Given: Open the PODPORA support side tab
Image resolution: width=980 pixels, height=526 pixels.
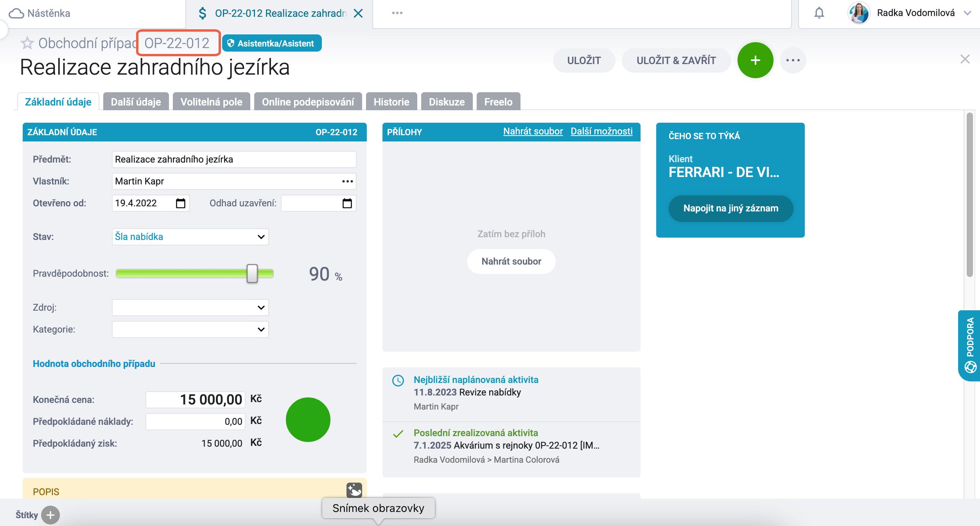Looking at the screenshot, I should [969, 345].
